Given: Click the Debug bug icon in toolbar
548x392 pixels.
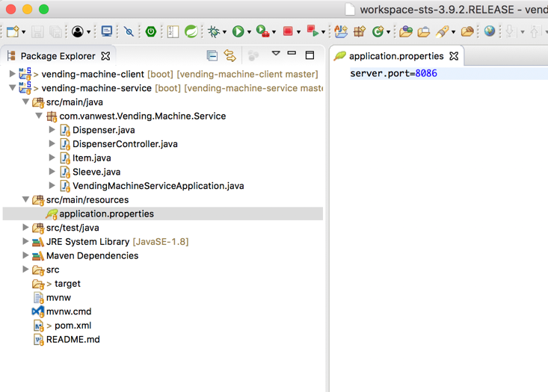Looking at the screenshot, I should pyautogui.click(x=215, y=32).
